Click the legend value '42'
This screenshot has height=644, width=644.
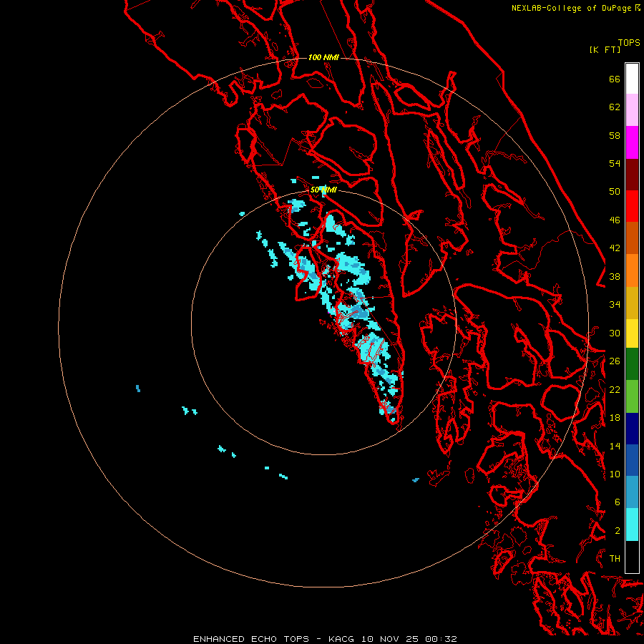(615, 248)
